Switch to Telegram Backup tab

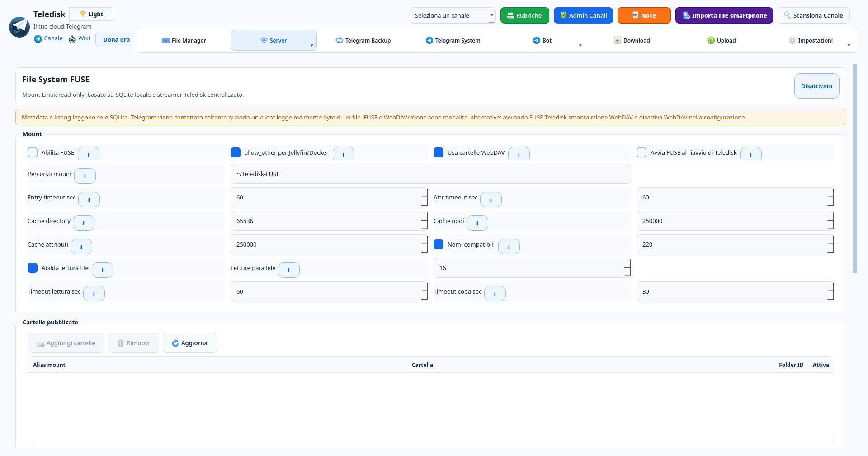(363, 40)
